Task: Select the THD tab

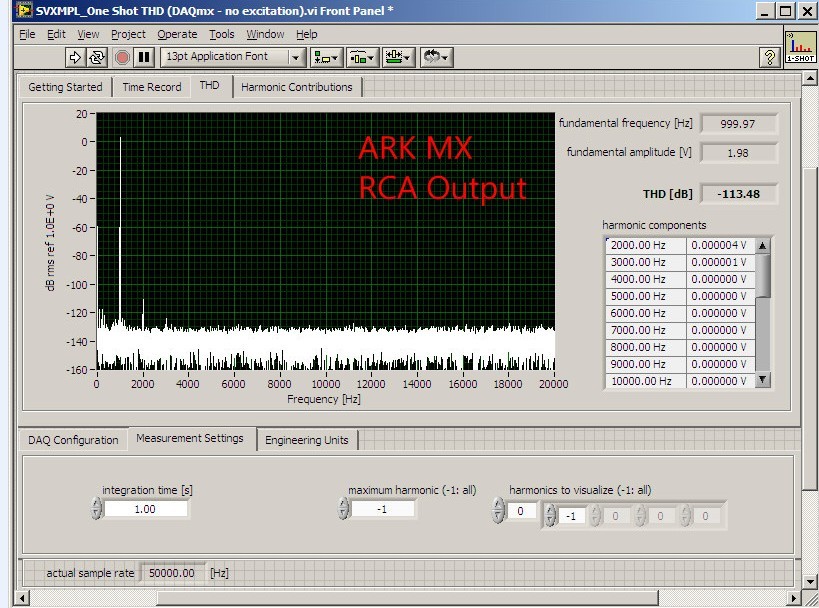Action: 209,86
